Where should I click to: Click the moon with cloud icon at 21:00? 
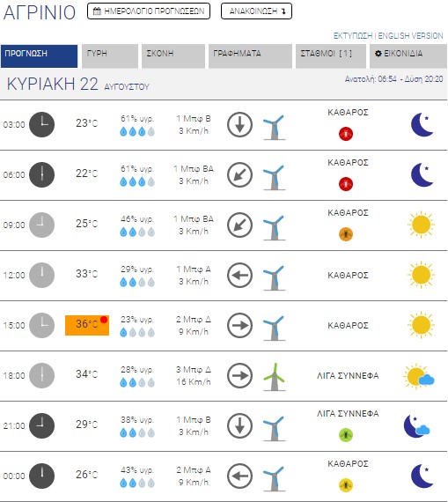pyautogui.click(x=416, y=426)
